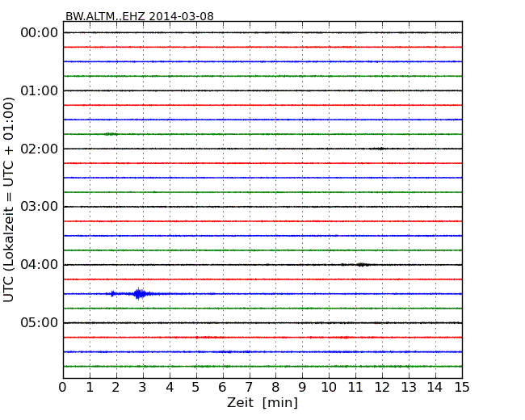Select x-axis tick label 15

(462, 387)
